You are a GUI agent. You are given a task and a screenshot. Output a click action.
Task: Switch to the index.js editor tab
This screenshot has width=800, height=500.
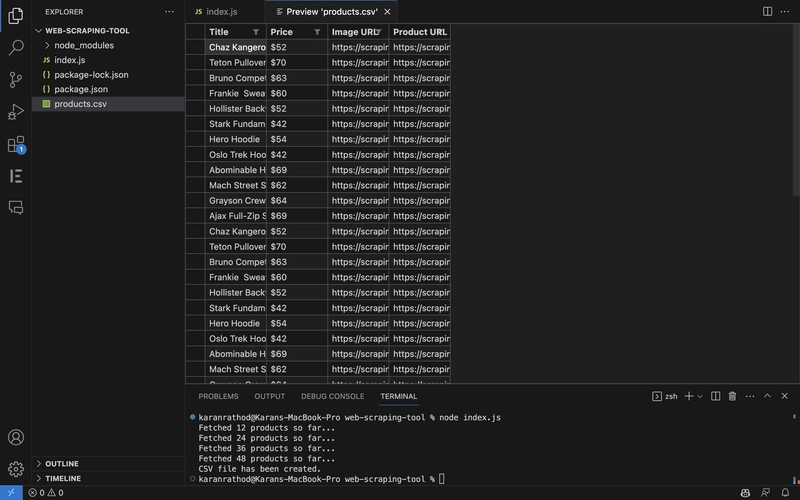pyautogui.click(x=217, y=12)
